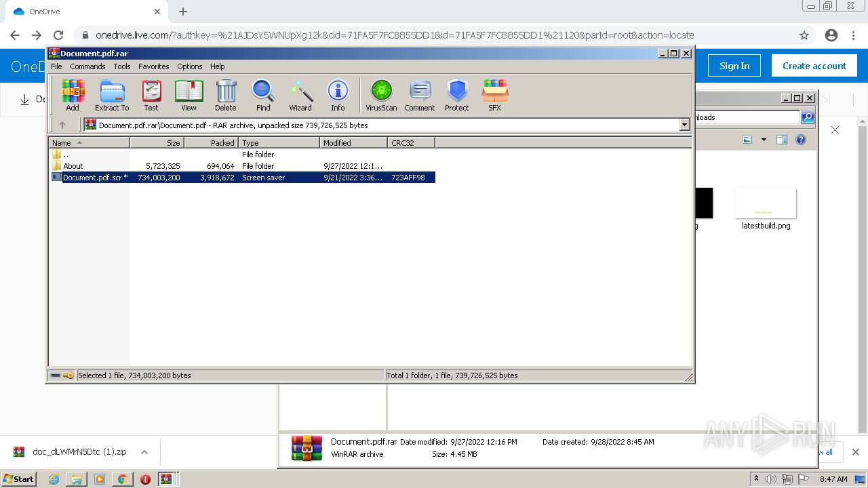The width and height of the screenshot is (868, 488).
Task: Sort by the Packed column header
Action: tap(211, 143)
